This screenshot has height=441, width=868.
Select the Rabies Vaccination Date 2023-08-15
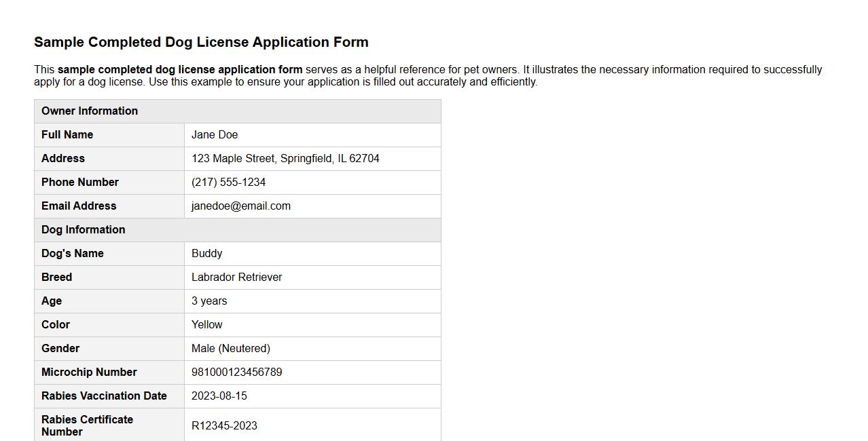pyautogui.click(x=219, y=396)
